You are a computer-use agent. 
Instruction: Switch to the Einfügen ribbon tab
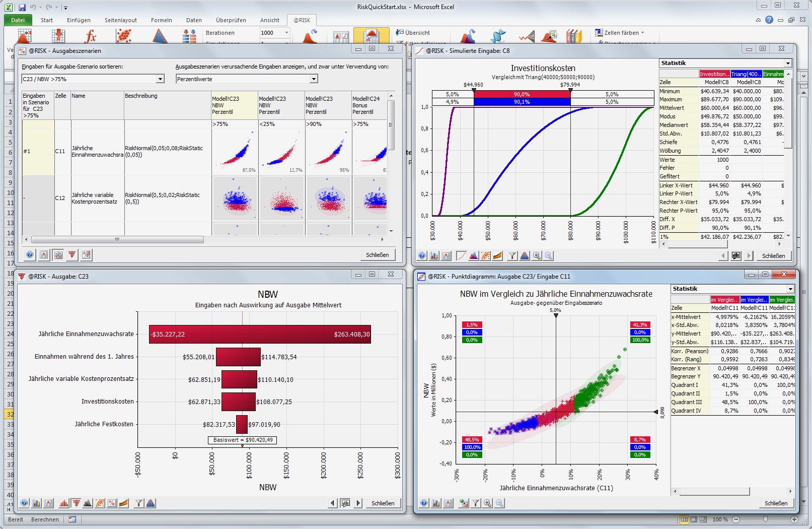tap(79, 20)
